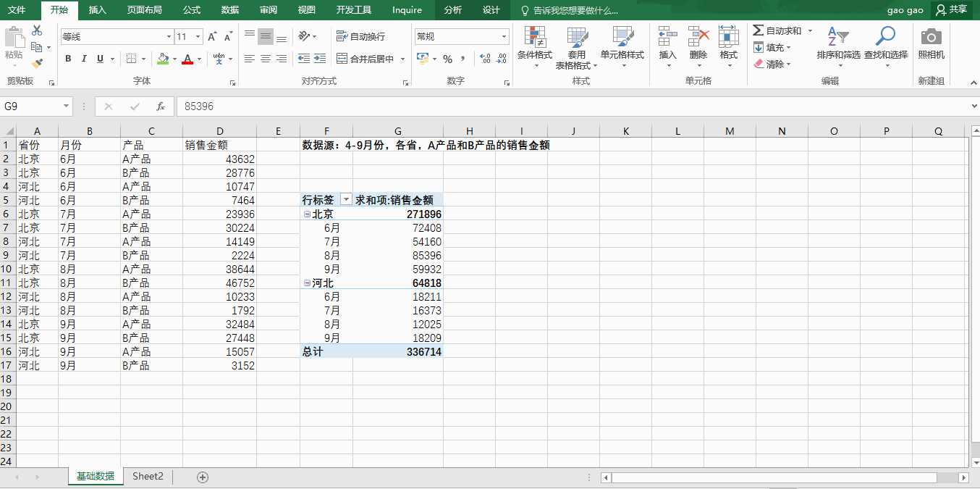Open the number format 常规 dropdown
The height and width of the screenshot is (489, 980).
(x=504, y=36)
